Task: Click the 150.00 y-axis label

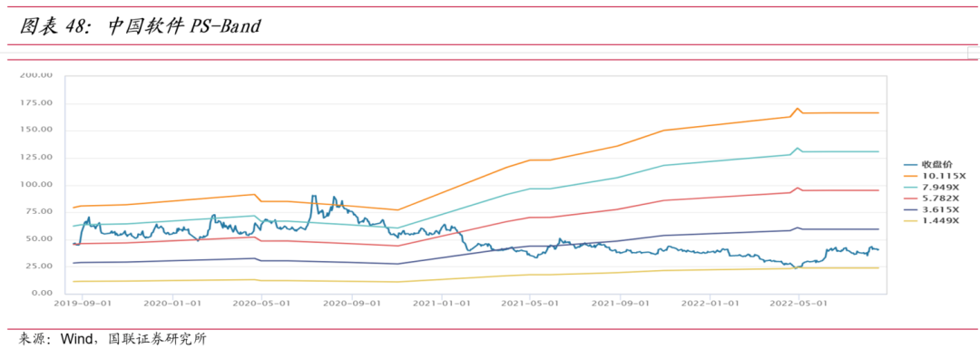Action: [35, 130]
